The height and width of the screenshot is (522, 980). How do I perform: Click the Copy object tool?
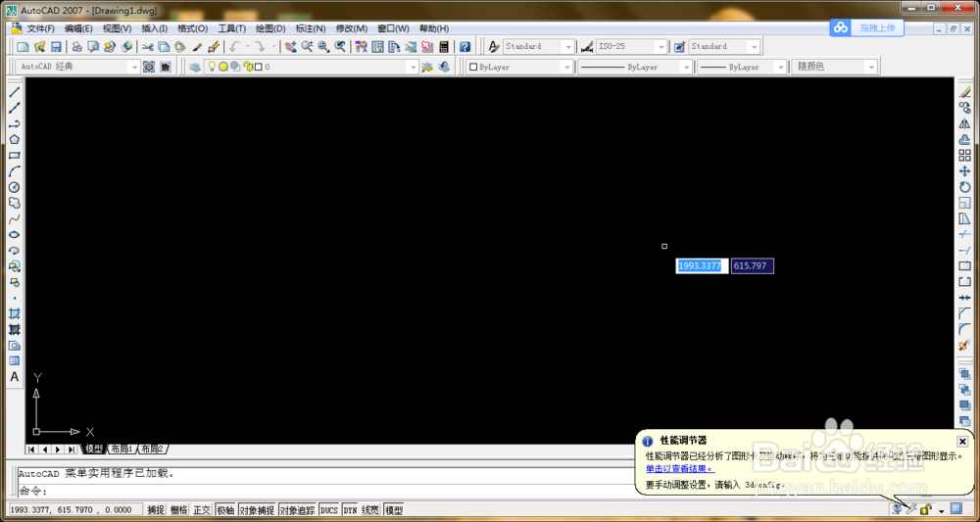(964, 108)
